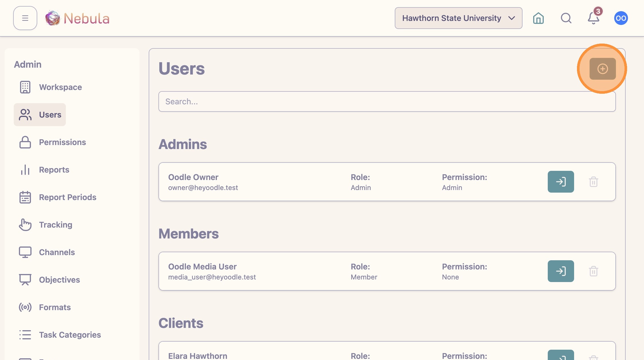This screenshot has height=360, width=644.
Task: Open the hamburger menu button
Action: tap(25, 18)
